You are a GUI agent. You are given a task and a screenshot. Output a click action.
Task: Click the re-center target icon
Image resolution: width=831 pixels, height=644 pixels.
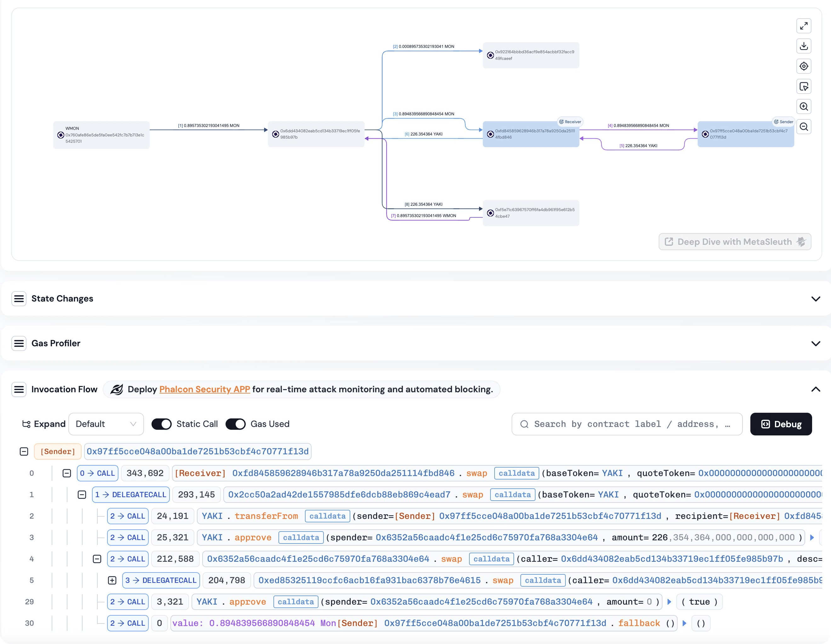pos(804,66)
